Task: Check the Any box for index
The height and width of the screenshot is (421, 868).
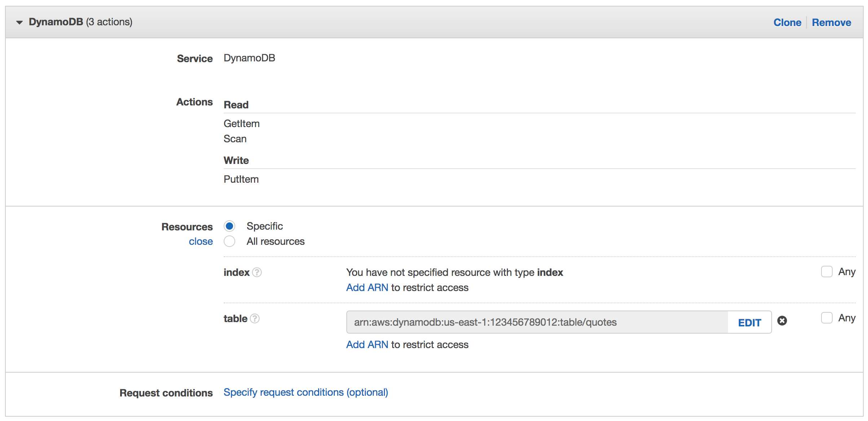Action: click(x=827, y=272)
